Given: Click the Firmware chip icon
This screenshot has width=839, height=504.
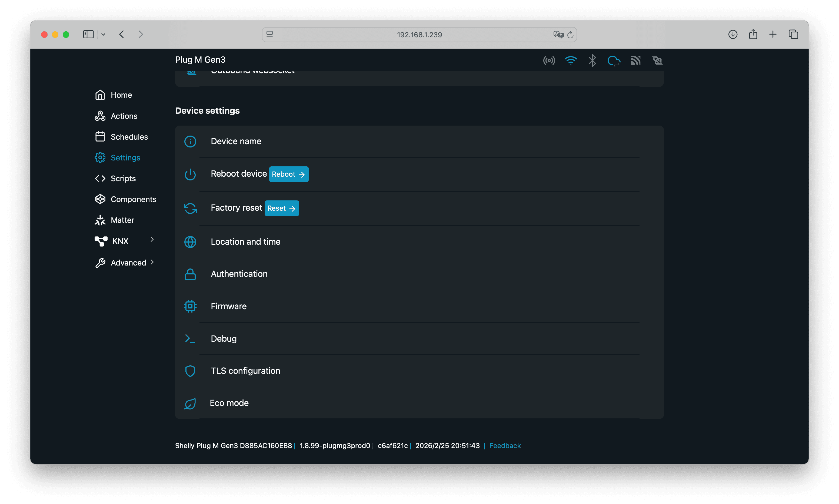Looking at the screenshot, I should [190, 306].
